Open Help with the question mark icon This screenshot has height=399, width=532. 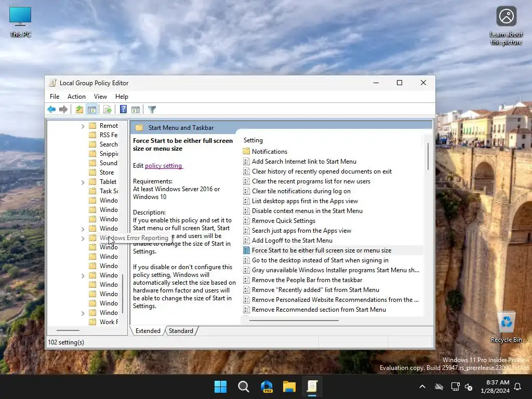(x=124, y=109)
